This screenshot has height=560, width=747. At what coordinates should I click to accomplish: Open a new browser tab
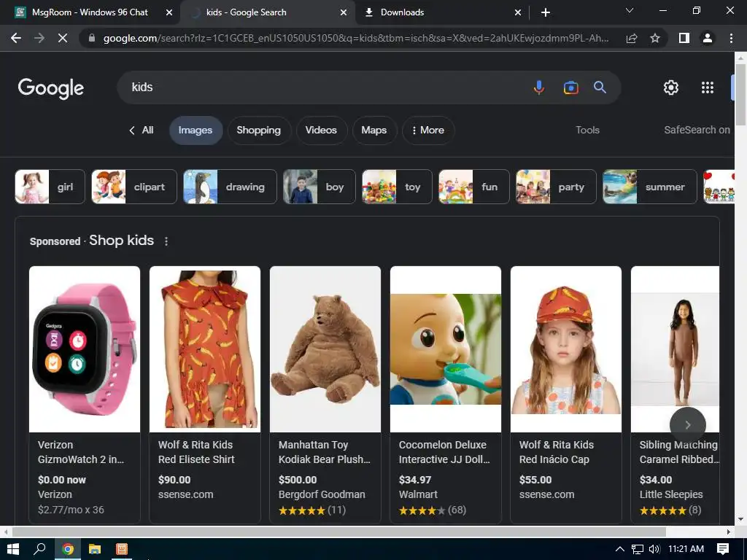[546, 12]
